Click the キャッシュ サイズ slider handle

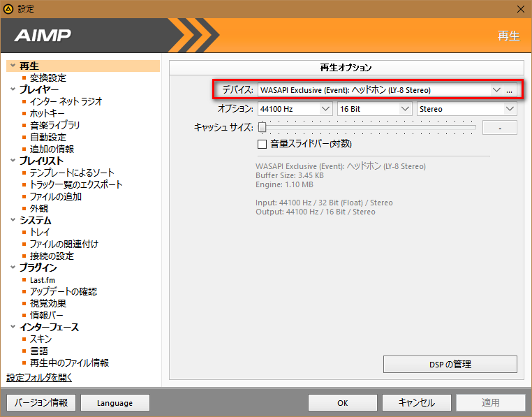click(262, 127)
